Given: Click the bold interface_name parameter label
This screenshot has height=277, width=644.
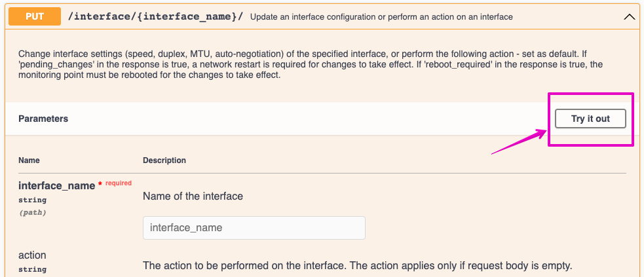Looking at the screenshot, I should (56, 186).
